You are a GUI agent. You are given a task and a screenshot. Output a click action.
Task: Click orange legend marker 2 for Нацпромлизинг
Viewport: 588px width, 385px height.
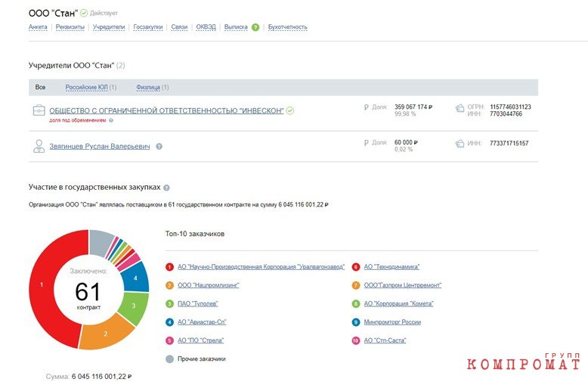tap(169, 285)
